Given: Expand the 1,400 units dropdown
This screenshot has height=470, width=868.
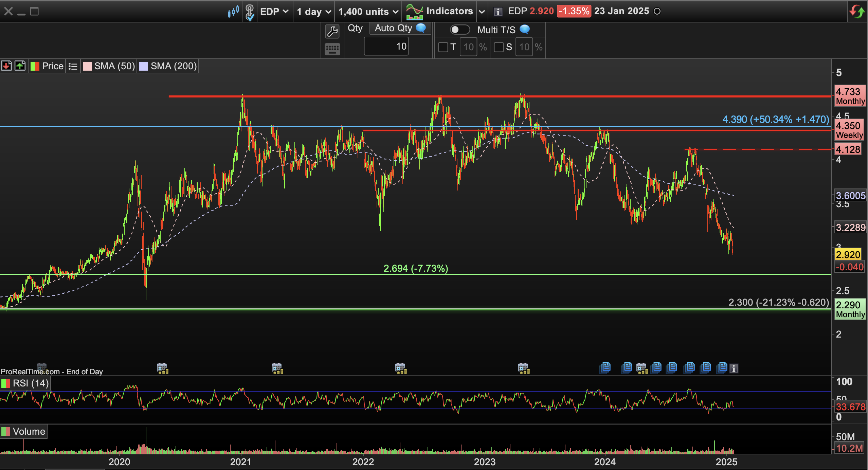Looking at the screenshot, I should click(368, 12).
